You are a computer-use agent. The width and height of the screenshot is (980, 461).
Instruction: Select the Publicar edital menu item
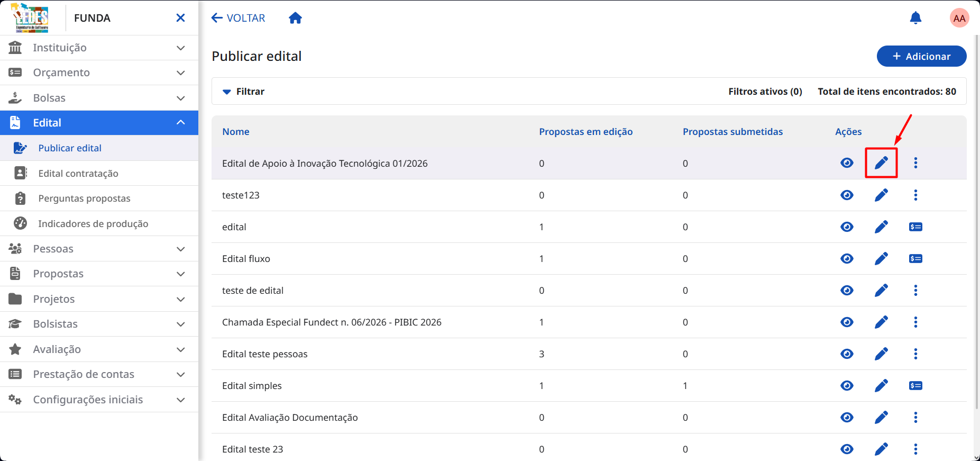point(99,148)
